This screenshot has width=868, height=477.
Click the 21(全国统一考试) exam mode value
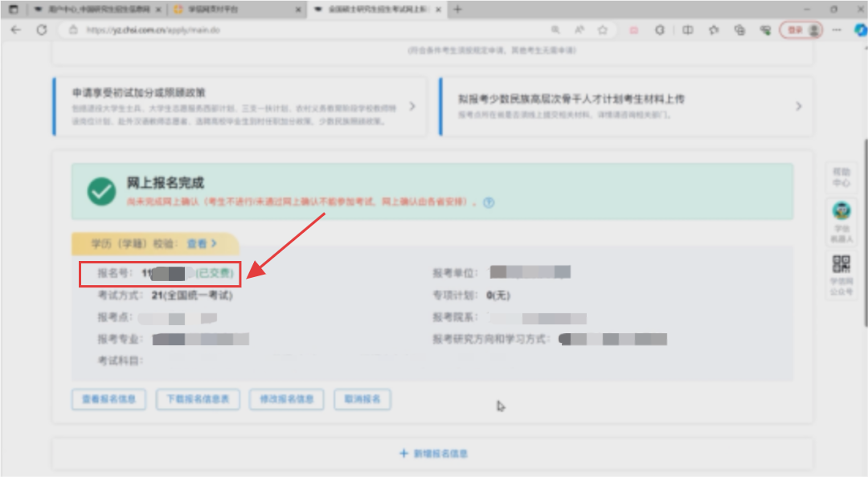coord(192,296)
